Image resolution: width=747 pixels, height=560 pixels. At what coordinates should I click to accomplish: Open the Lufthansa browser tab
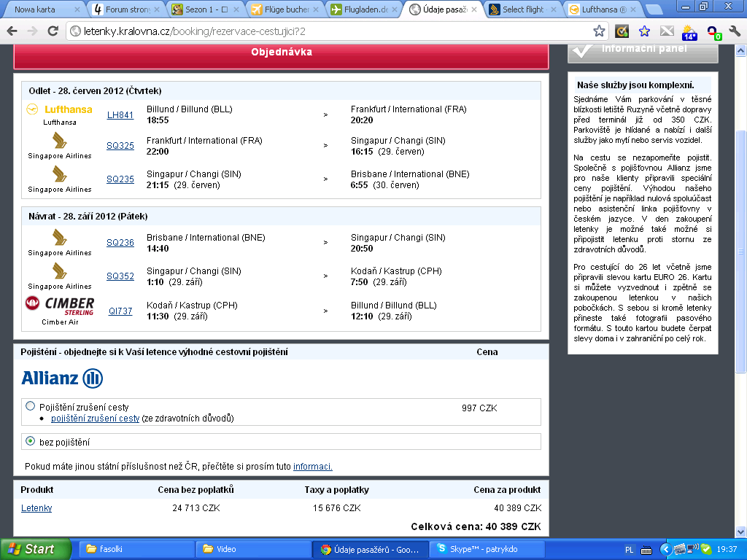tap(603, 9)
